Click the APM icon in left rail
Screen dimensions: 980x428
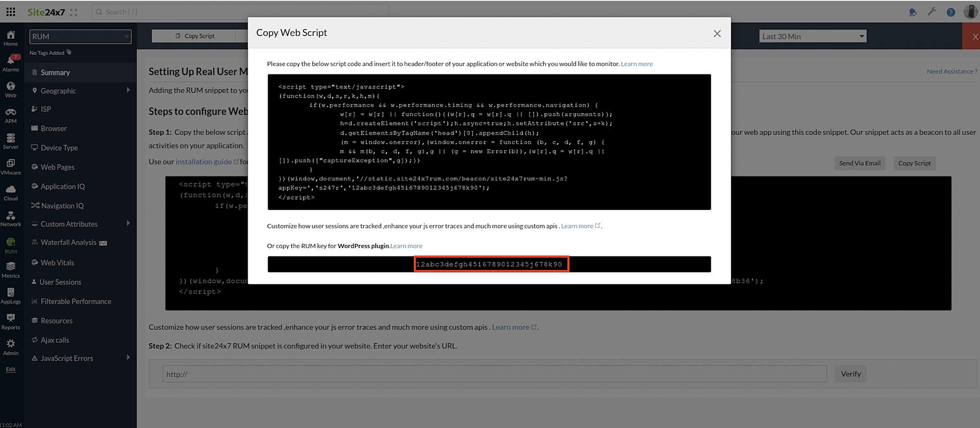(x=11, y=115)
